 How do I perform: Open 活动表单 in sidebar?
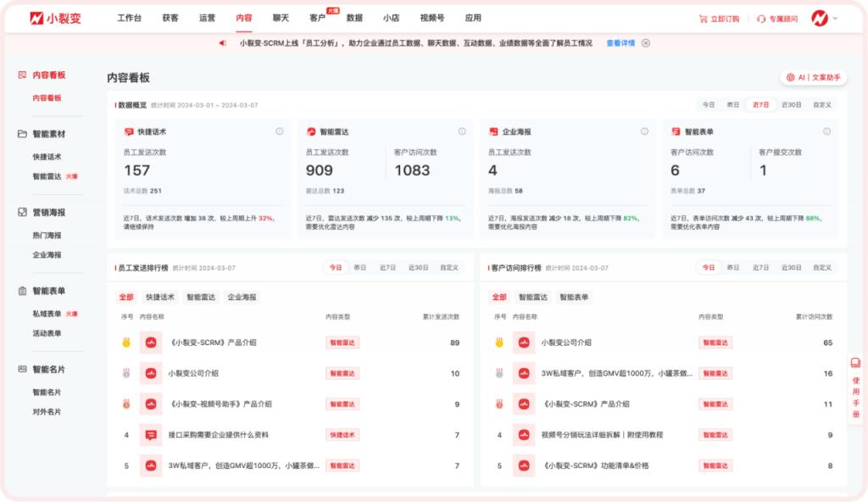(x=47, y=333)
